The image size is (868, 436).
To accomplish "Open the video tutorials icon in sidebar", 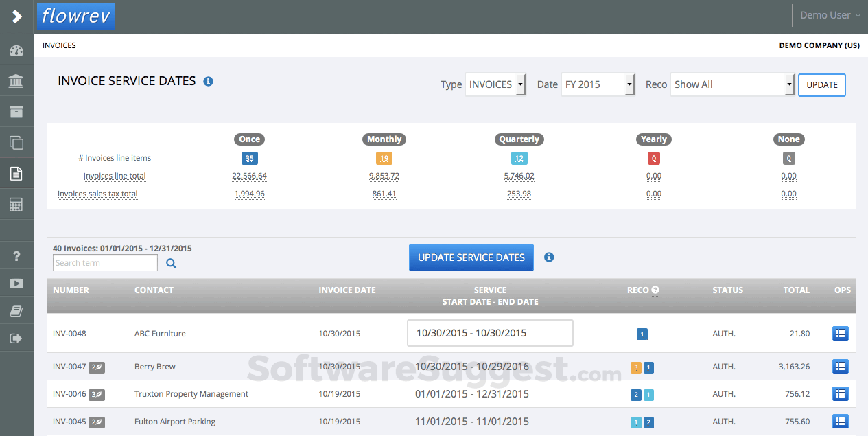I will [x=16, y=283].
